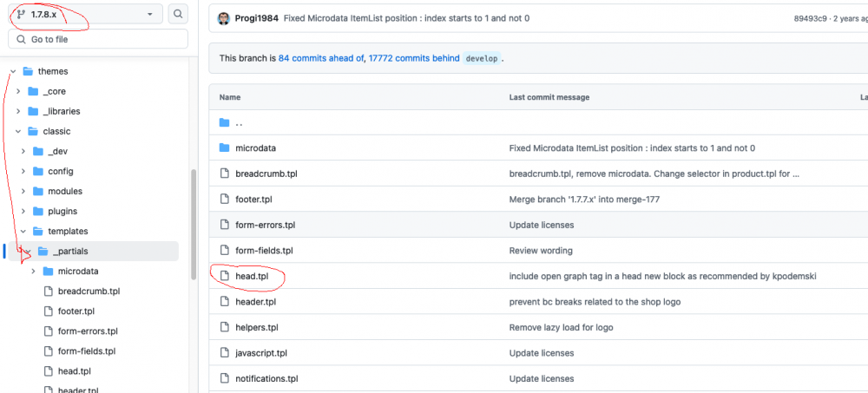This screenshot has width=868, height=393.
Task: Open the 1.7.8.x branch dropdown
Action: [87, 14]
